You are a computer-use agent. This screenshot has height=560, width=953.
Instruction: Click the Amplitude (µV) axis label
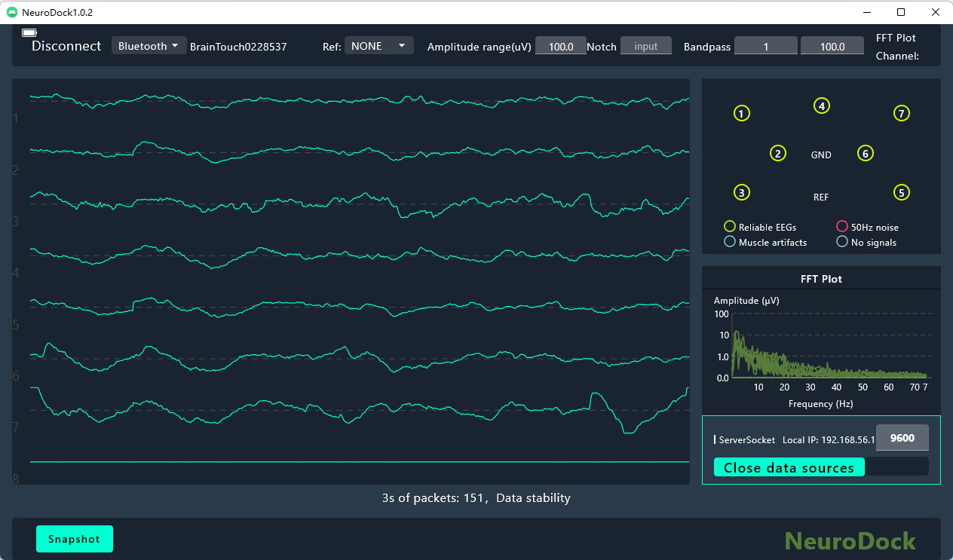[x=746, y=301]
